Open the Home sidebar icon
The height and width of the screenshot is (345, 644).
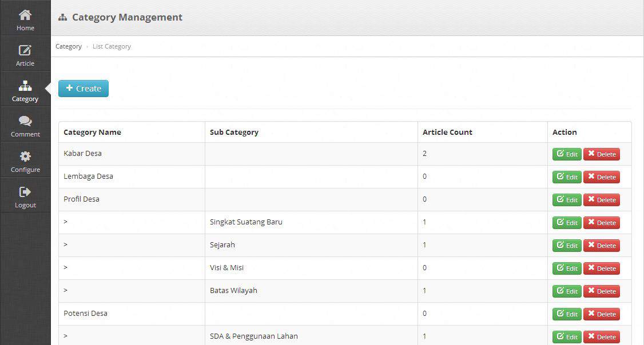coord(25,15)
